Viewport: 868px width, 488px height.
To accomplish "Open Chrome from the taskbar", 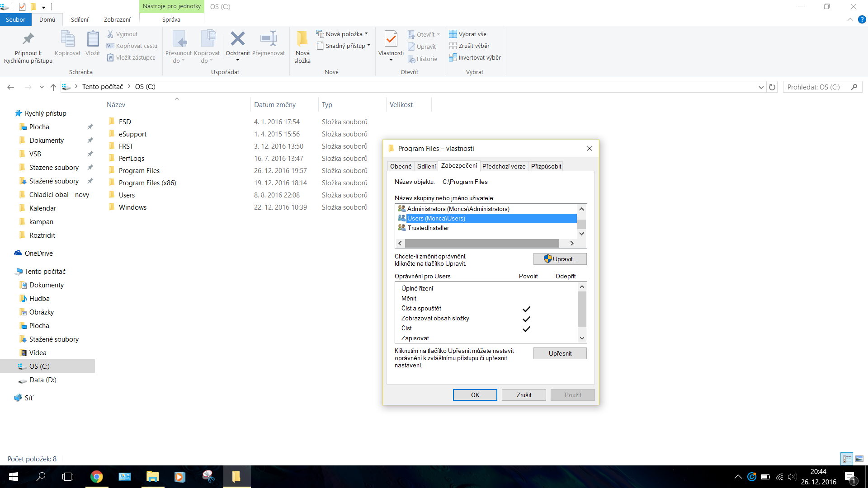I will [96, 477].
